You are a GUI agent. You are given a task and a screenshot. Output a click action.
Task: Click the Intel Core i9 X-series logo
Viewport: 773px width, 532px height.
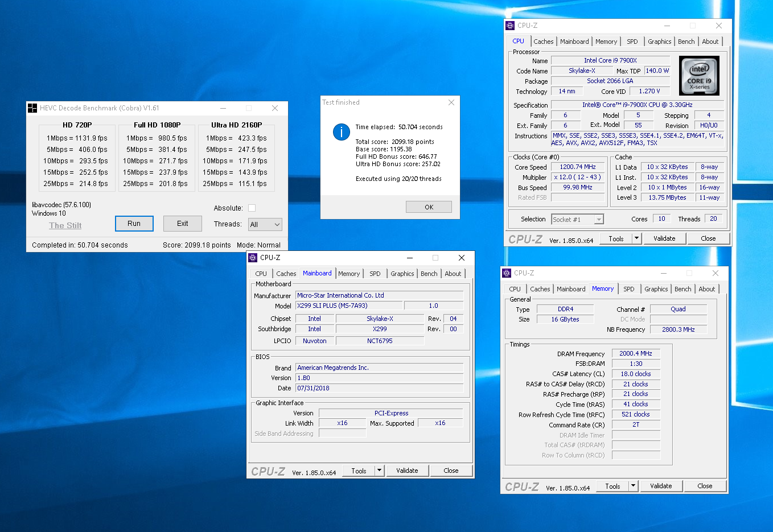coord(700,76)
